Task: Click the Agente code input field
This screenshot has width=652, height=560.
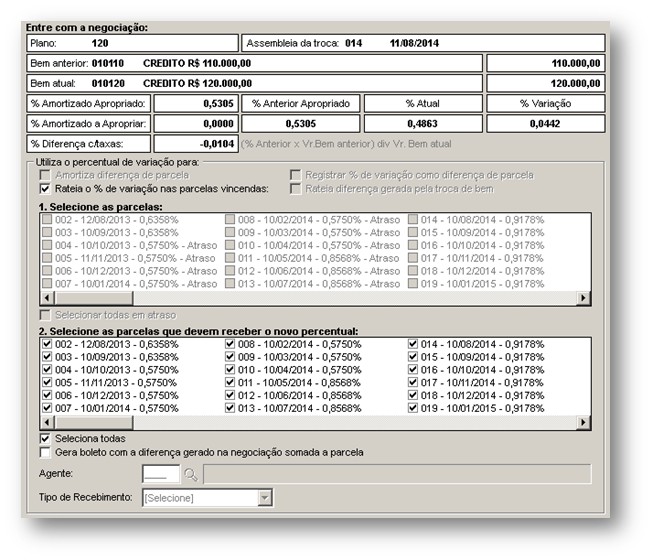Action: [161, 474]
